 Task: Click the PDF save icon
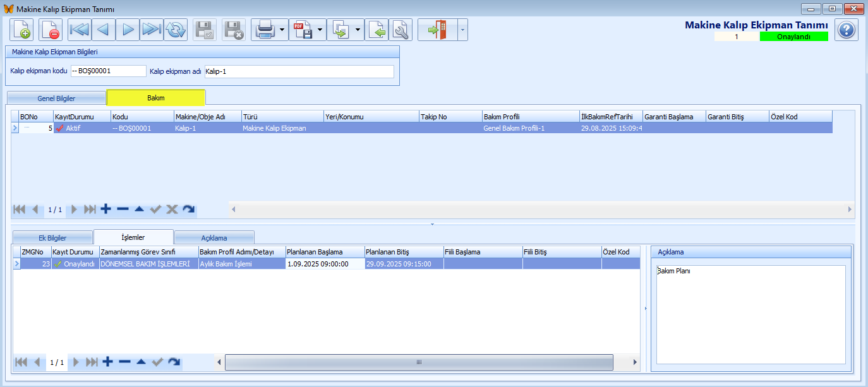[303, 30]
